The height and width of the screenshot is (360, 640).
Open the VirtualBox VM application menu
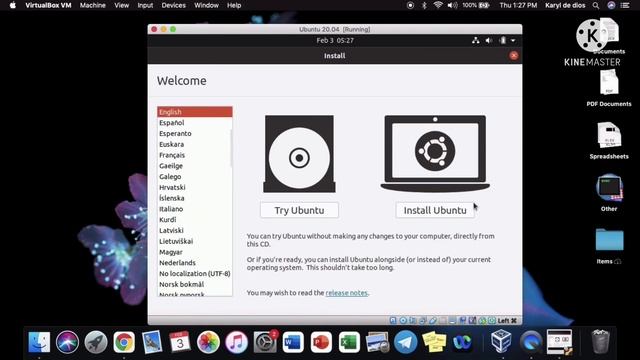tap(48, 5)
